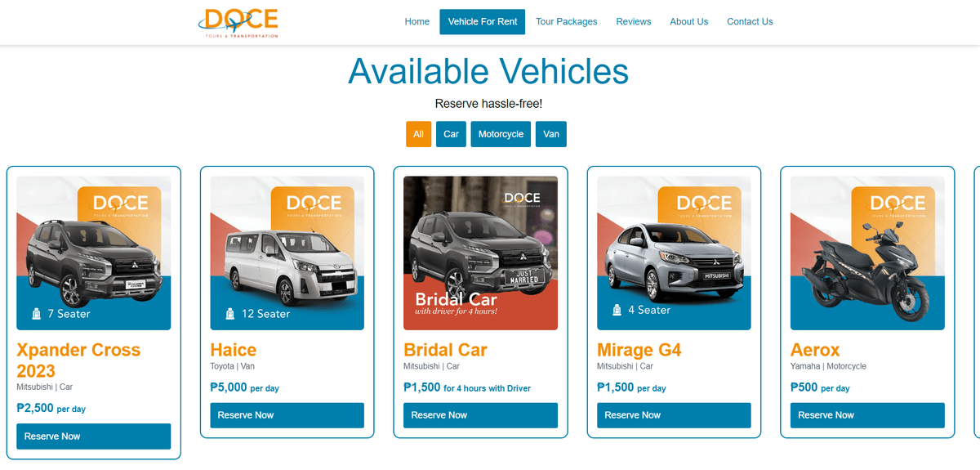
Task: Click the 7 Seater seat icon
Action: [36, 314]
